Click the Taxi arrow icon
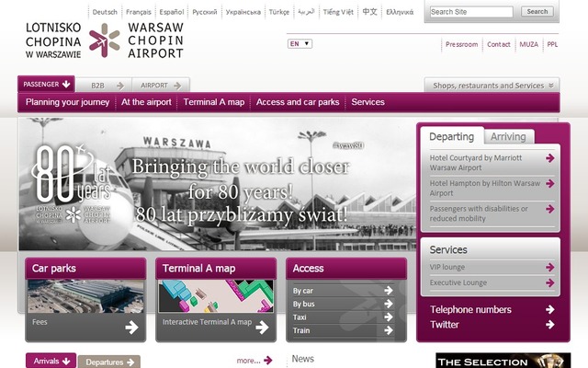Viewport: 588px width, 368px height. point(389,316)
